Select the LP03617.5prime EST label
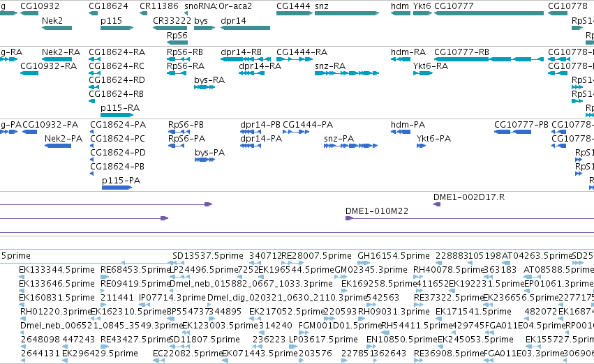 [323, 340]
